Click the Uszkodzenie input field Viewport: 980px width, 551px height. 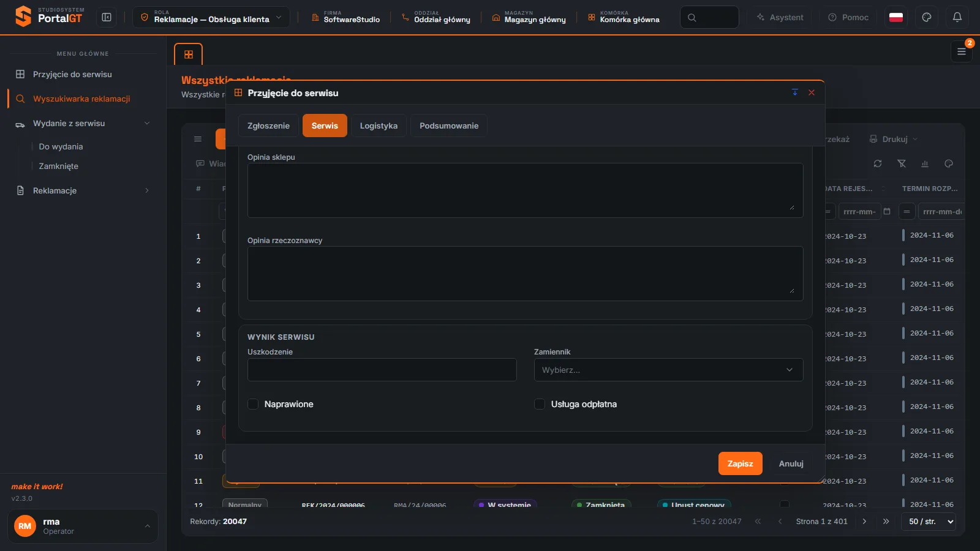pos(382,370)
